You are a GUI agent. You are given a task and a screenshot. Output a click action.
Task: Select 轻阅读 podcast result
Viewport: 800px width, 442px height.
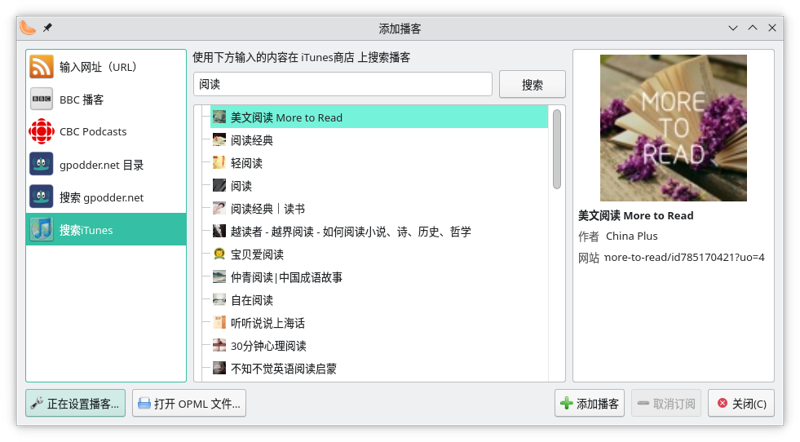pos(246,163)
